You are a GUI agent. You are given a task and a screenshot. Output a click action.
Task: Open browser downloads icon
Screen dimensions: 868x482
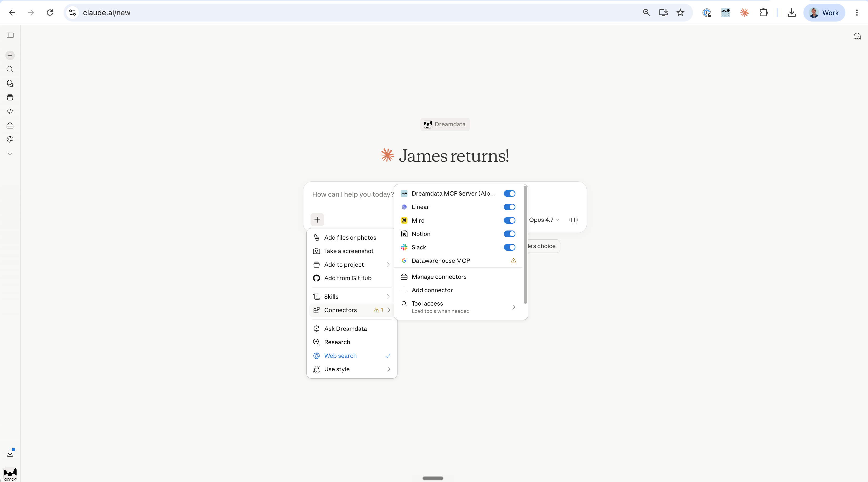[x=792, y=13]
